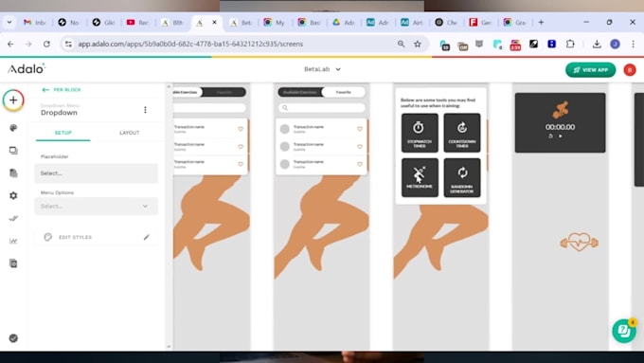Click the Random Generator tile
The image size is (644, 363).
tap(462, 177)
